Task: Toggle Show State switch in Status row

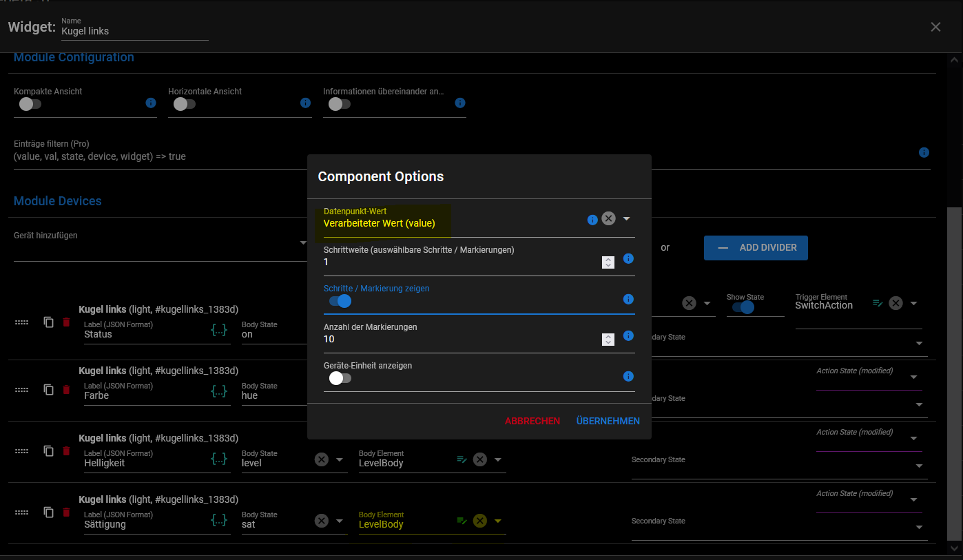Action: (x=743, y=307)
